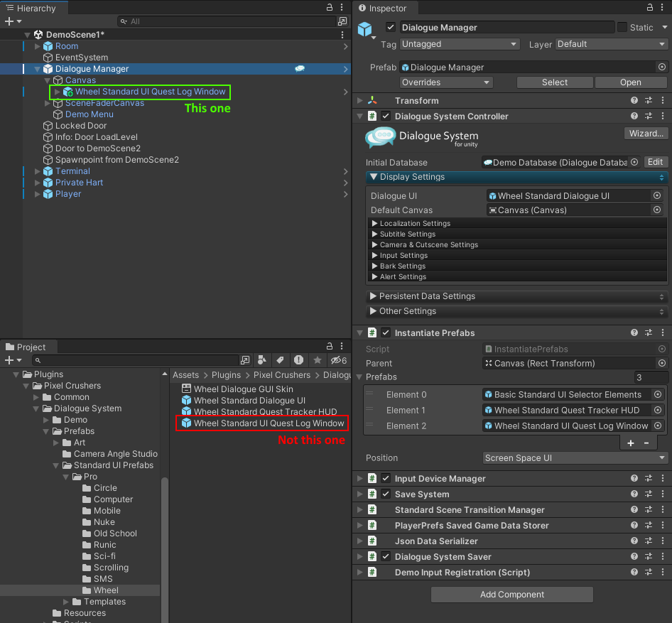The image size is (672, 623).
Task: Toggle hidden packages eye icon showing 6
Action: [x=339, y=360]
